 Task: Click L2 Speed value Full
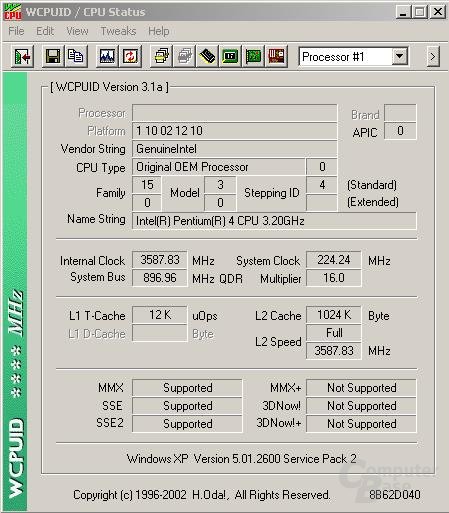334,333
